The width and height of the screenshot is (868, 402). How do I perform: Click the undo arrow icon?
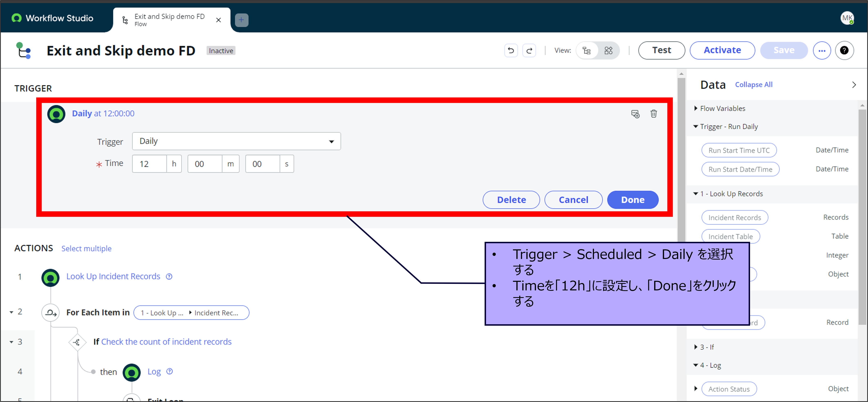click(x=511, y=51)
